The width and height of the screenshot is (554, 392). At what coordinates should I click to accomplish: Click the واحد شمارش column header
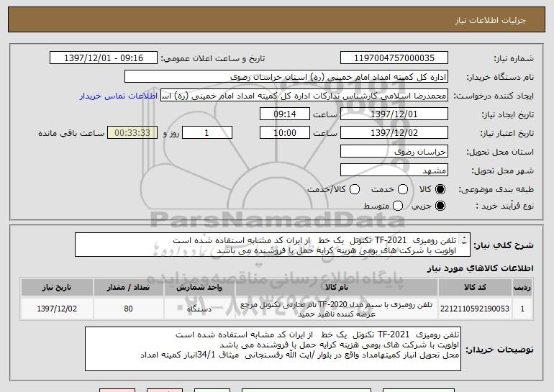[199, 287]
